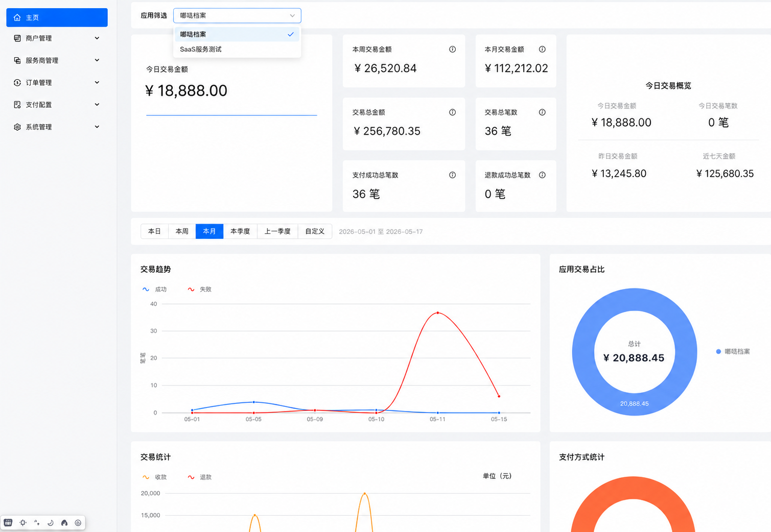Expand the 商户管理 menu chevron

click(97, 38)
